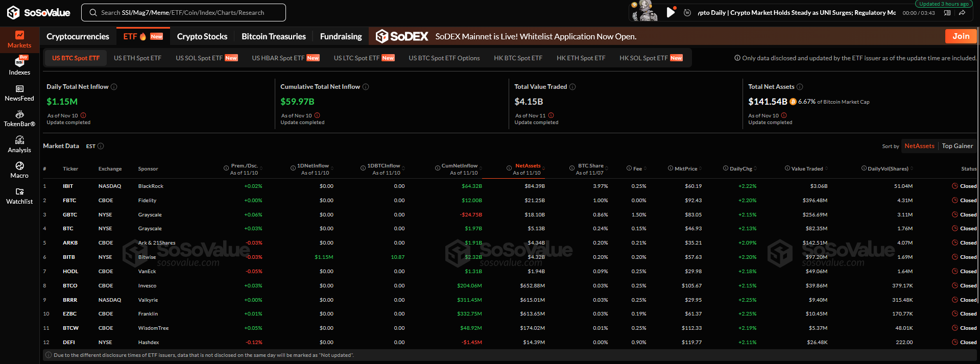The image size is (980, 364).
Task: Sort by the CumNetInflow column arrows
Action: click(x=480, y=167)
